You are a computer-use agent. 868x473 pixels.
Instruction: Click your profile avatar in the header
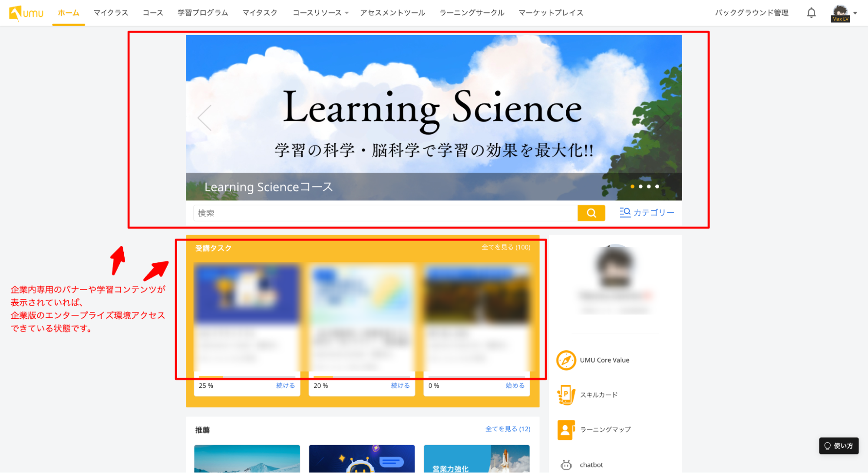coord(841,13)
